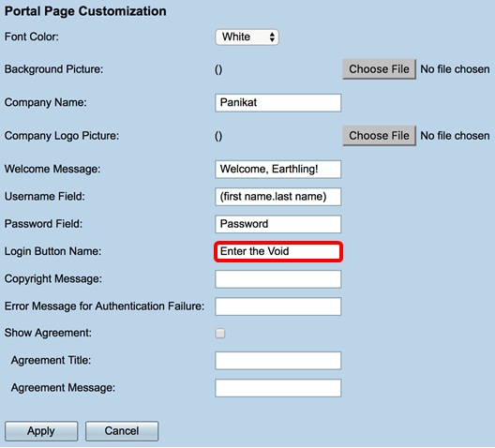Select the Username Field input

(x=278, y=197)
